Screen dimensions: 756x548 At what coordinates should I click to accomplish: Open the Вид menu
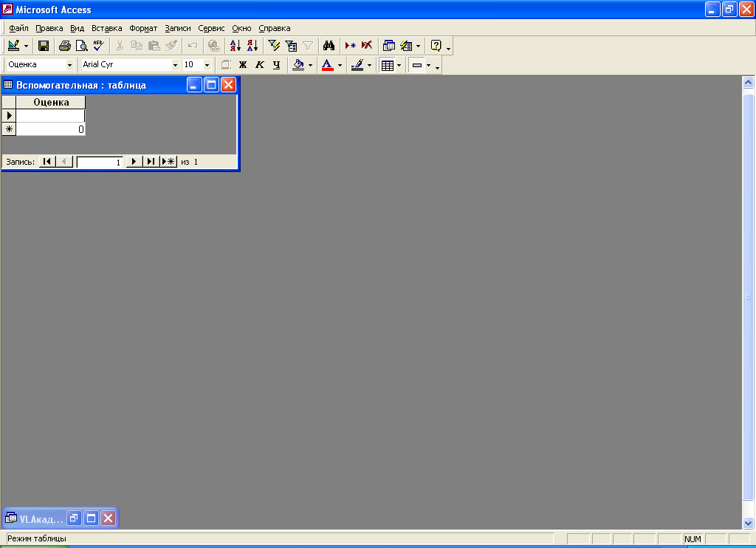pyautogui.click(x=77, y=28)
